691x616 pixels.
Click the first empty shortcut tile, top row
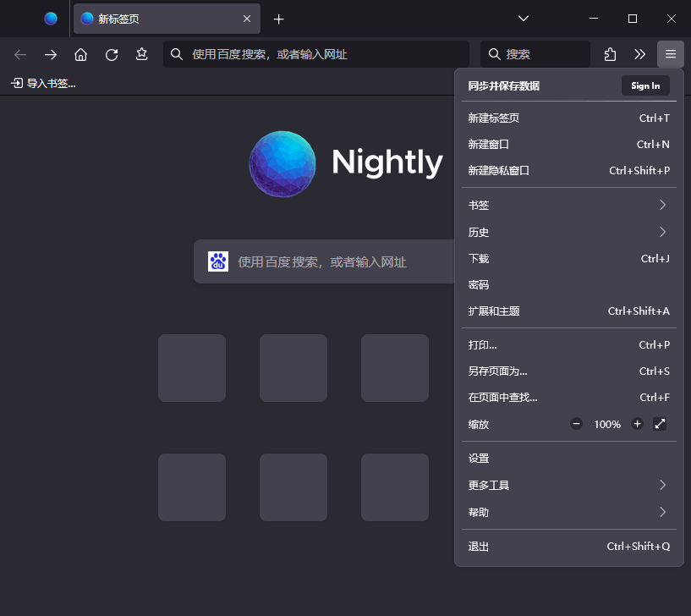click(192, 368)
